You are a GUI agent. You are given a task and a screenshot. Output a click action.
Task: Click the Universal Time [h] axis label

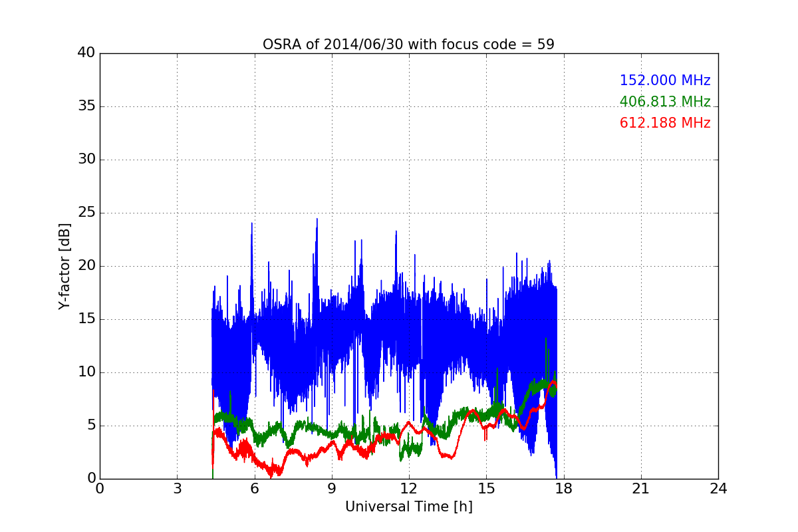point(408,507)
